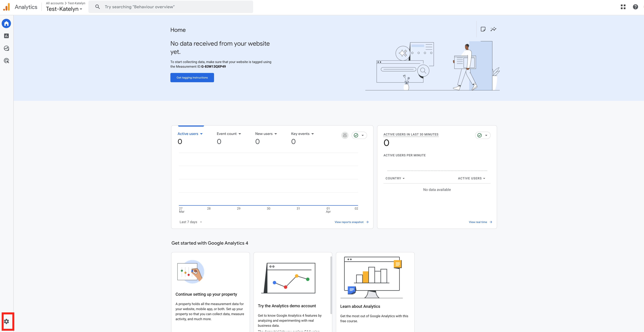Click the Measurement ID G-83W13QXP49
This screenshot has height=332, width=644.
click(214, 67)
